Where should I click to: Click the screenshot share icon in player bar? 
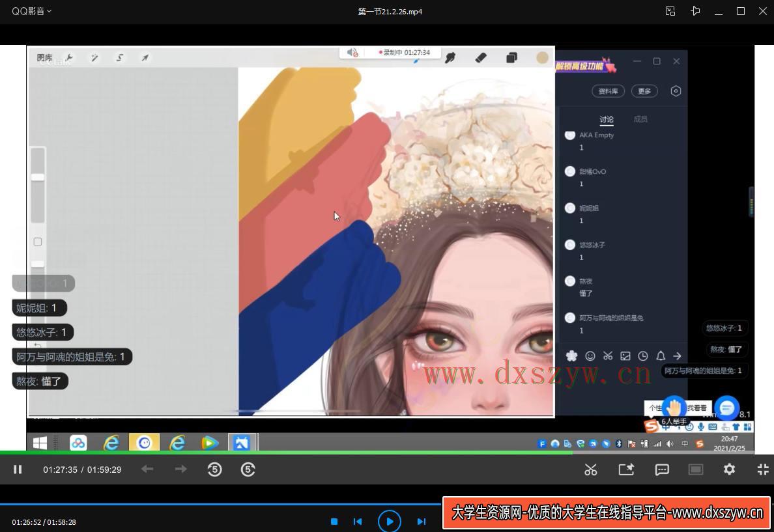[x=626, y=469]
